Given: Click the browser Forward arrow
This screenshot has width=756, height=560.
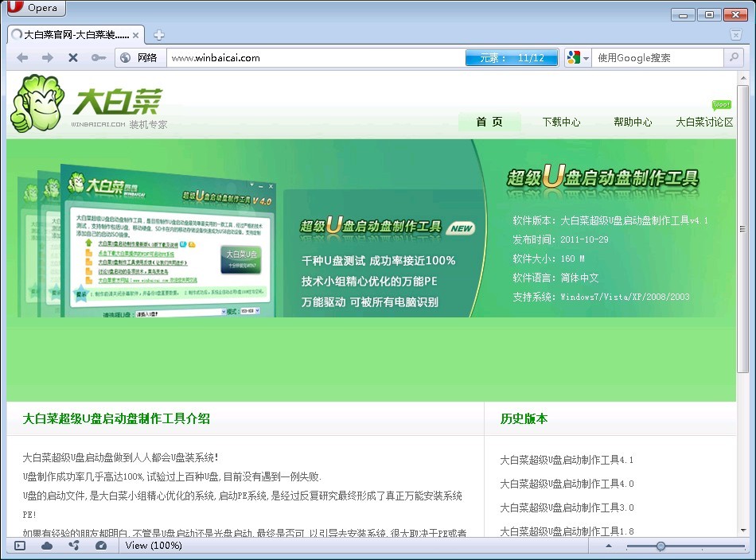Looking at the screenshot, I should coord(48,57).
